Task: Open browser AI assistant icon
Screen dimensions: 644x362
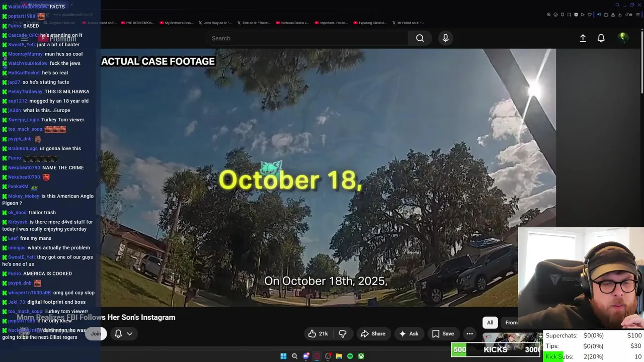Action: pyautogui.click(x=629, y=15)
